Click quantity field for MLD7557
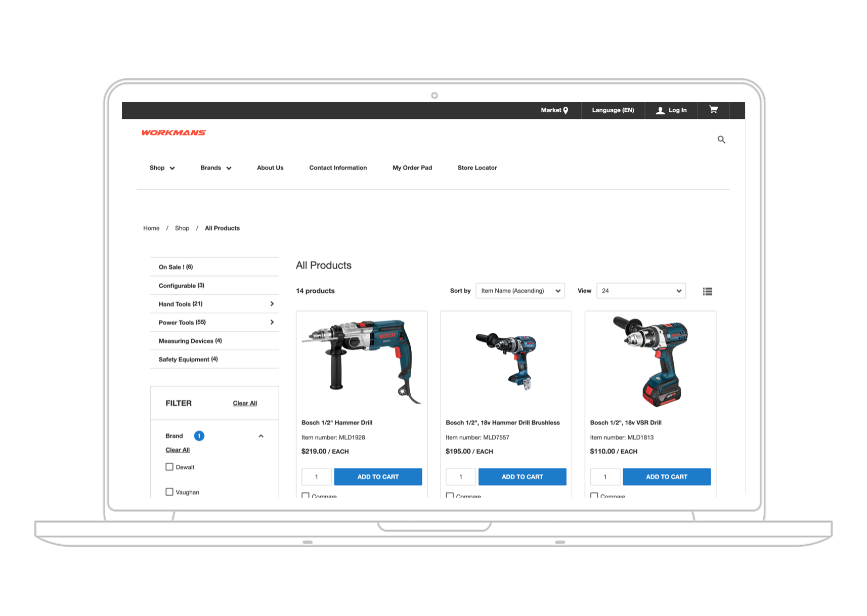 point(461,477)
